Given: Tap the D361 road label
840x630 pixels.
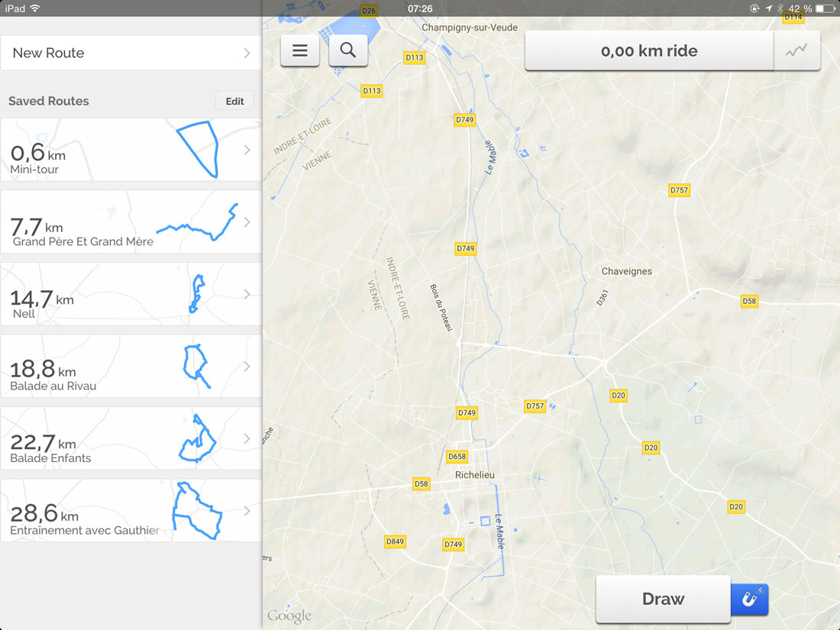Looking at the screenshot, I should 603,297.
